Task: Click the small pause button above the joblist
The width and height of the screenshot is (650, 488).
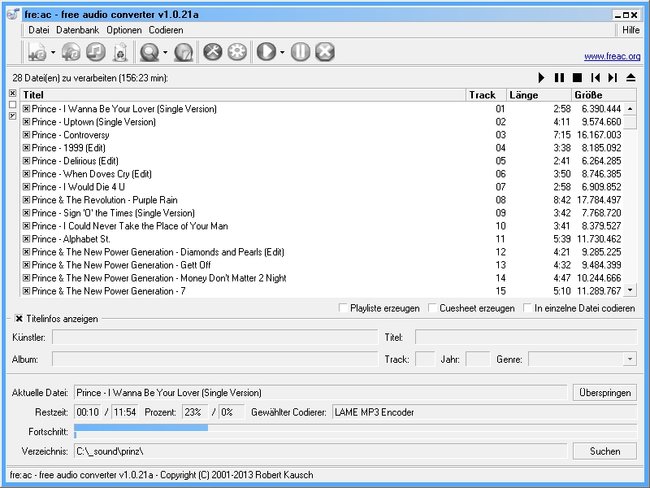Action: [x=559, y=78]
